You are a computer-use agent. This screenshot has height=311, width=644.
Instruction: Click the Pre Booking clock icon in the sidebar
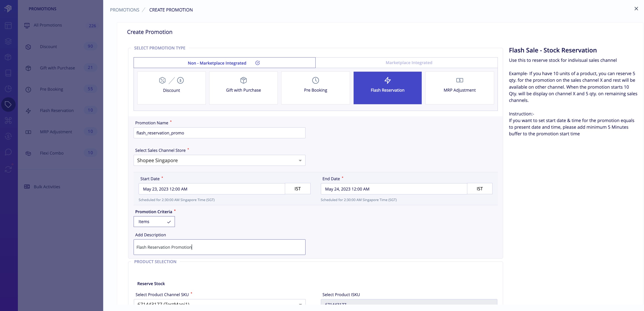[28, 89]
